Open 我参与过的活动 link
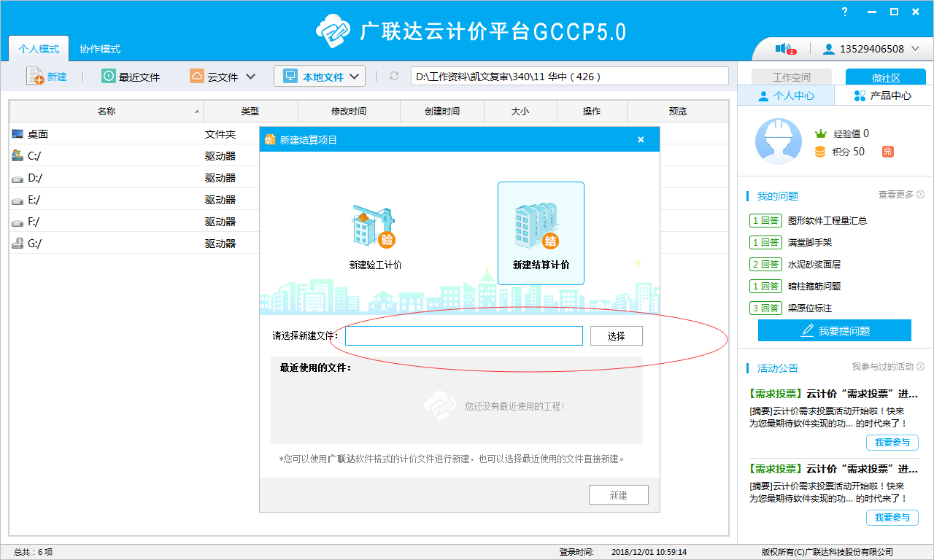 pos(888,367)
